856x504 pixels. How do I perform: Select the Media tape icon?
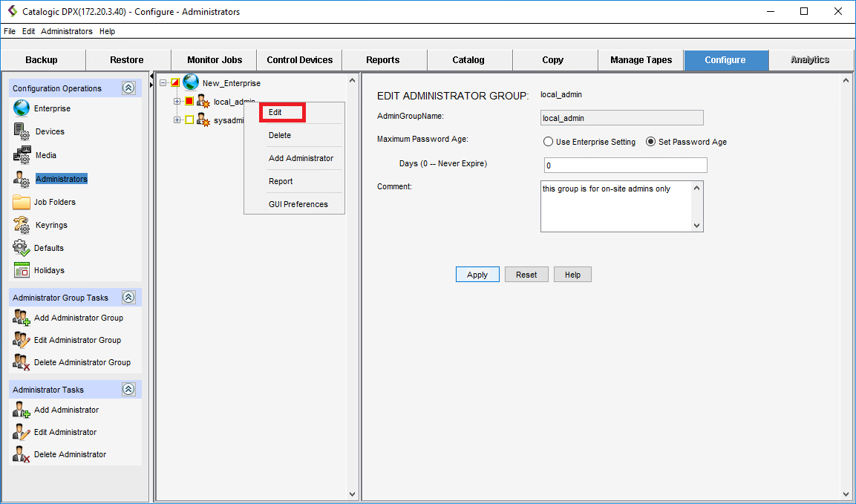22,155
